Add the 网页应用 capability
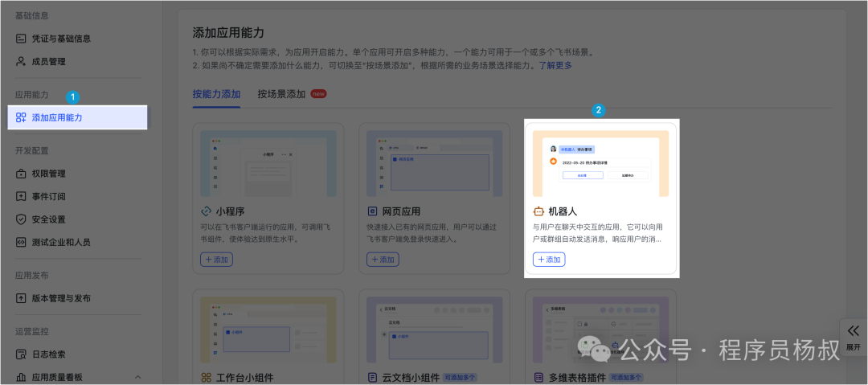Screen dimensions: 868x385 coord(383,260)
